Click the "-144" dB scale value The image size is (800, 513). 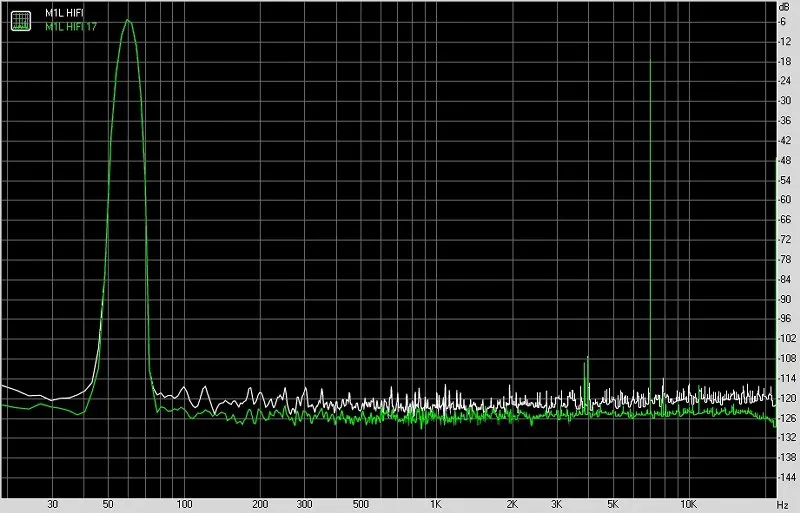coord(786,477)
